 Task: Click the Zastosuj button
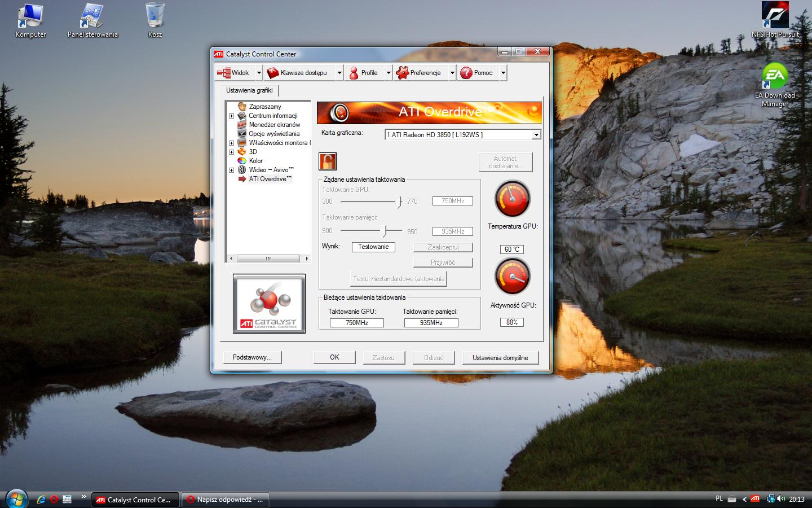[384, 358]
